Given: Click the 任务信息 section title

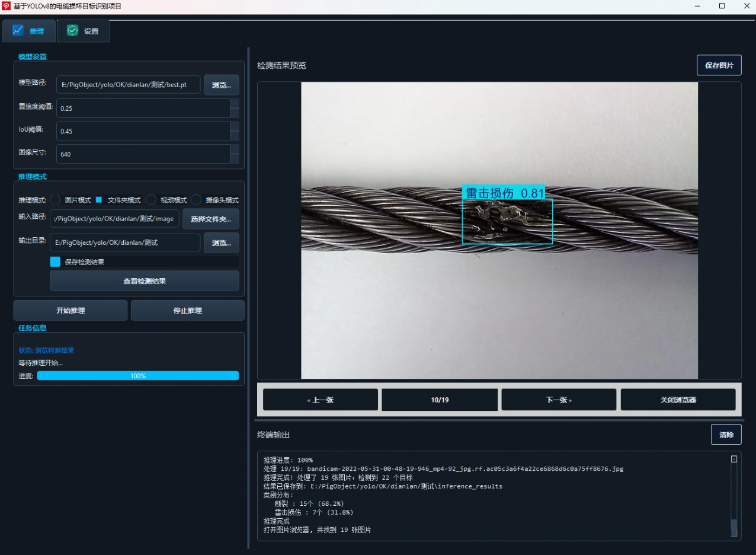Looking at the screenshot, I should (x=32, y=328).
